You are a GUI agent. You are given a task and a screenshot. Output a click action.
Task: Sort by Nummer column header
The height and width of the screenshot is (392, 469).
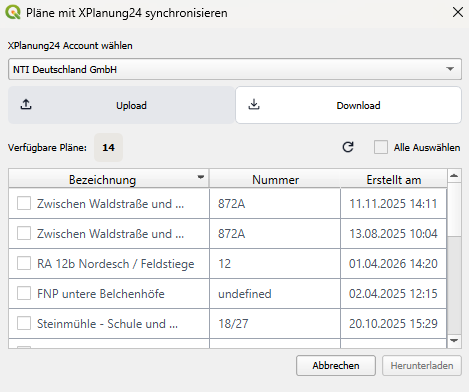275,179
